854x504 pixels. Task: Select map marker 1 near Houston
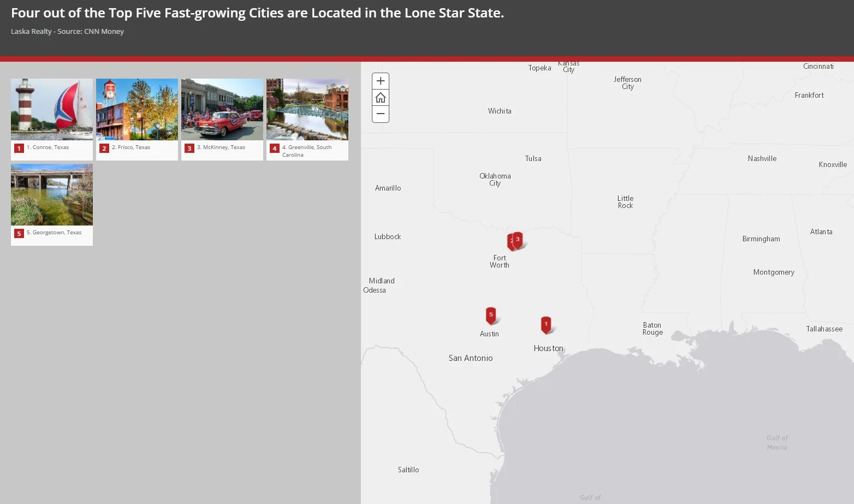point(546,324)
